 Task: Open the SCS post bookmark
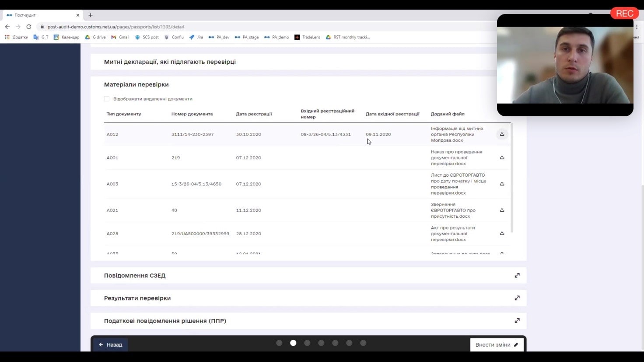[147, 37]
